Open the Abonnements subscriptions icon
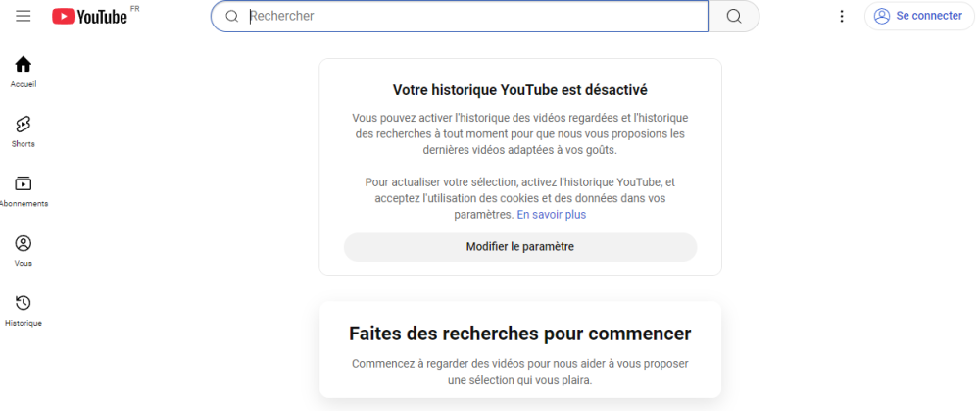The height and width of the screenshot is (411, 980). 24,183
